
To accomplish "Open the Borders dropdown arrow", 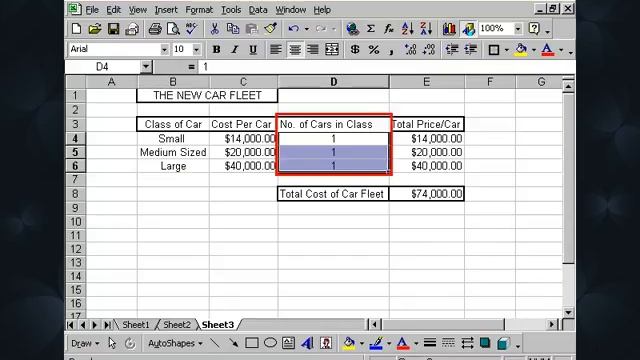I will tap(507, 50).
